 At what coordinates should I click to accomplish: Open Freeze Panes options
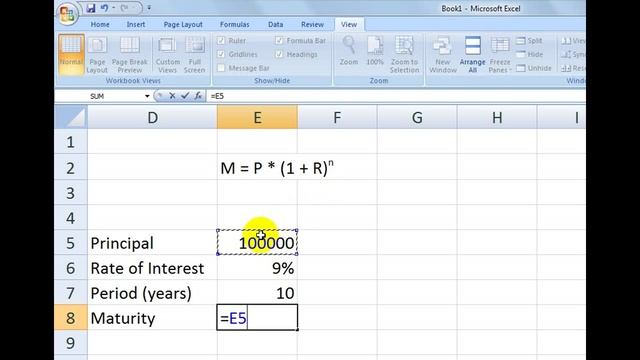tap(500, 55)
